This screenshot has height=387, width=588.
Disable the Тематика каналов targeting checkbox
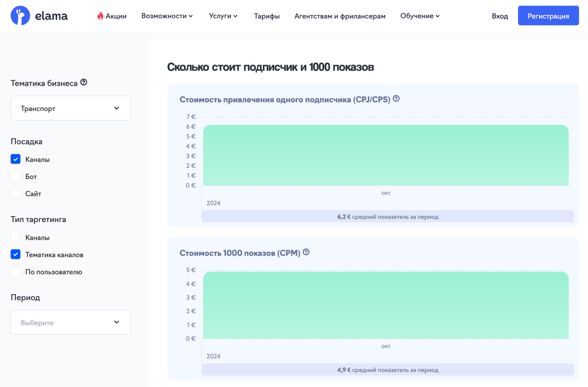(16, 254)
